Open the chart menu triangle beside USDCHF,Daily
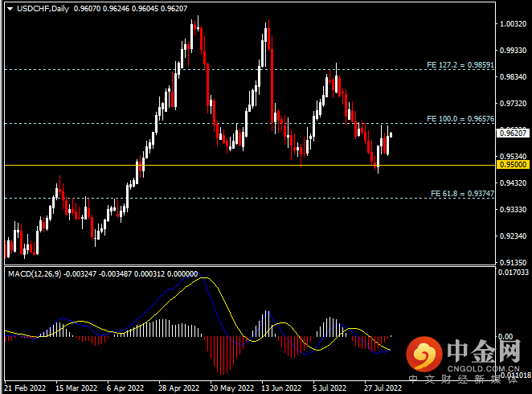The width and height of the screenshot is (532, 394). (10, 9)
